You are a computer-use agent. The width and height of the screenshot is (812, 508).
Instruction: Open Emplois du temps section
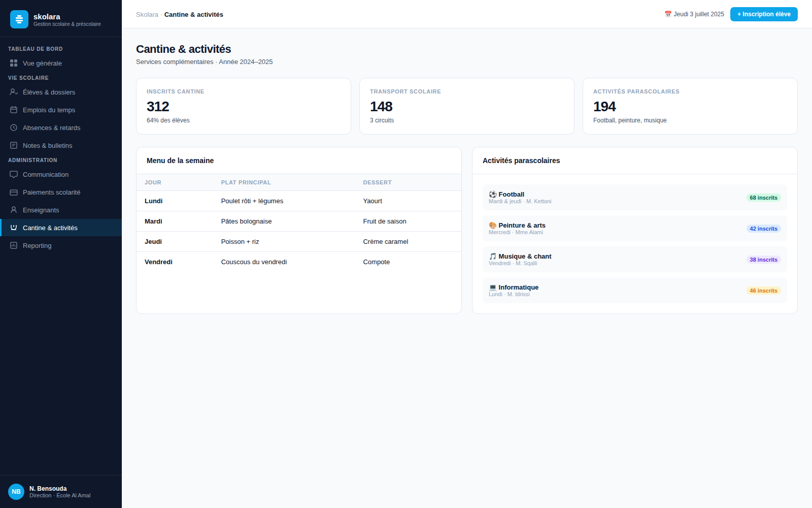(61, 110)
